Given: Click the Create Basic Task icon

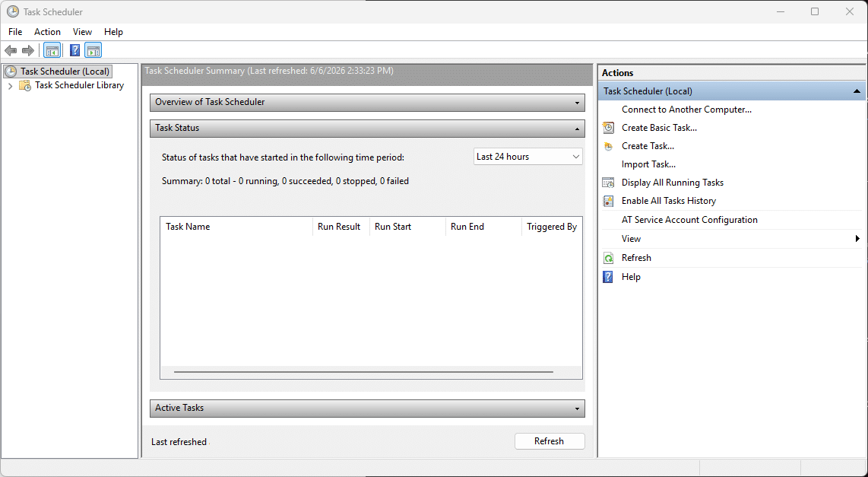Looking at the screenshot, I should point(608,128).
